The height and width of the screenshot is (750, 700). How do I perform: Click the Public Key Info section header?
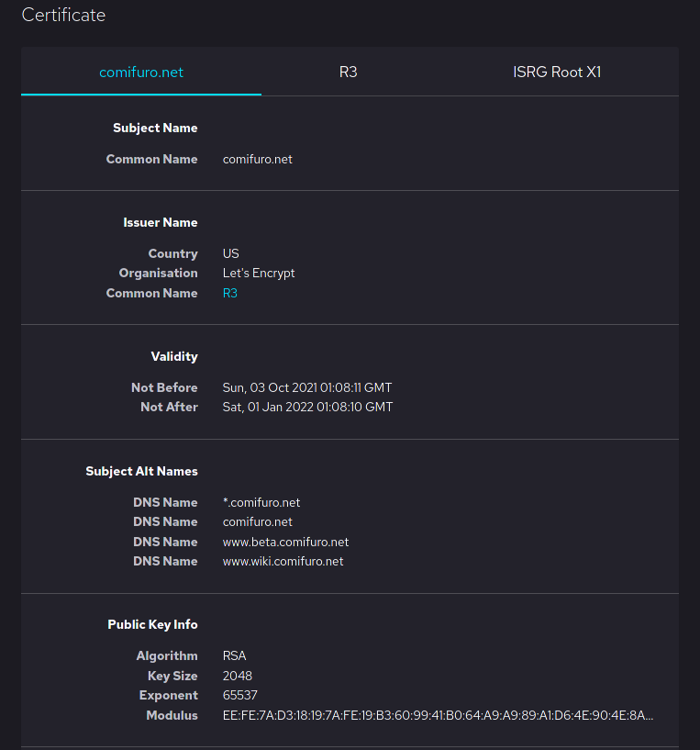(152, 624)
